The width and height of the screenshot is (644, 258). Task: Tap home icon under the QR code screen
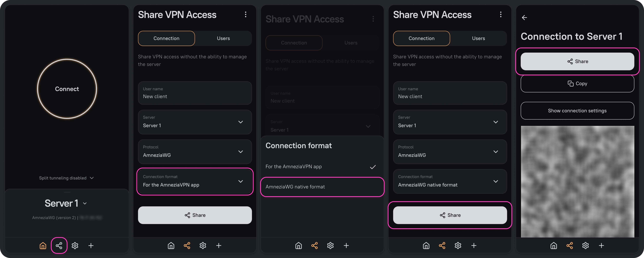pyautogui.click(x=554, y=246)
